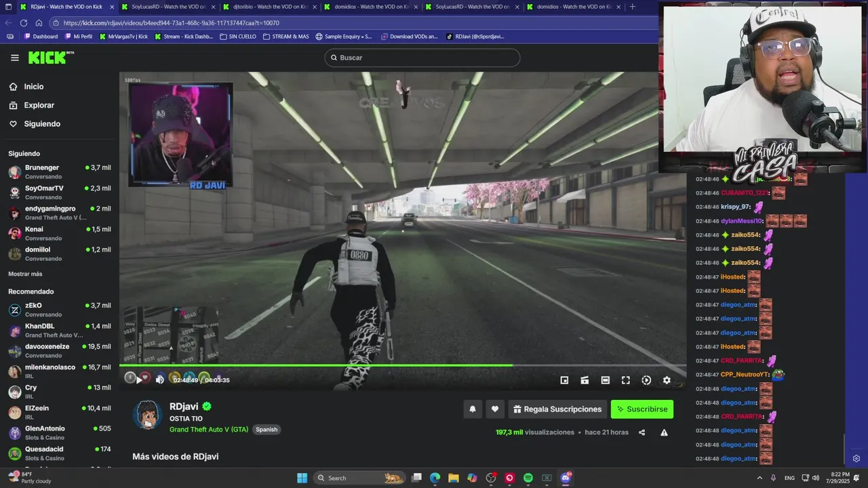Open the Dashboard bookmark
The height and width of the screenshot is (488, 868).
point(41,37)
